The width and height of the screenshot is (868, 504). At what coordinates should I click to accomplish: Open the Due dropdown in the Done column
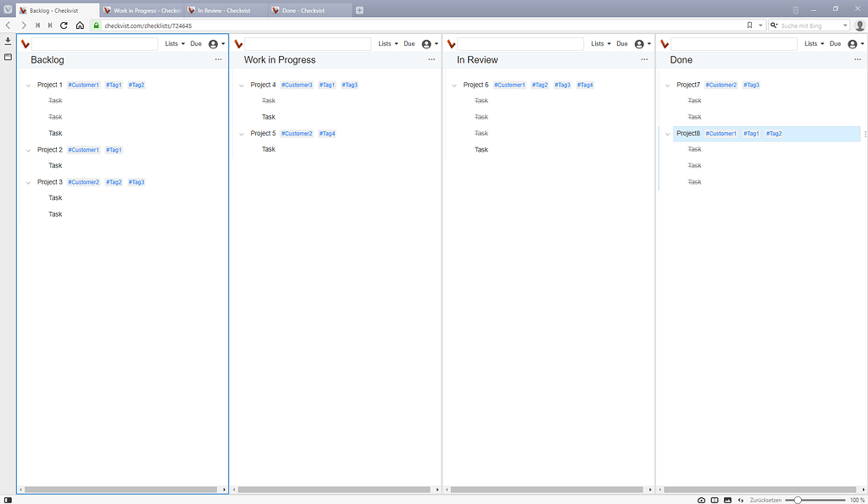pos(835,43)
